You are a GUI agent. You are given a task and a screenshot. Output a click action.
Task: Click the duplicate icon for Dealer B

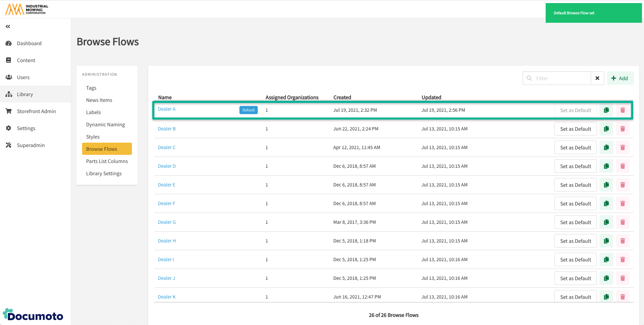click(606, 129)
